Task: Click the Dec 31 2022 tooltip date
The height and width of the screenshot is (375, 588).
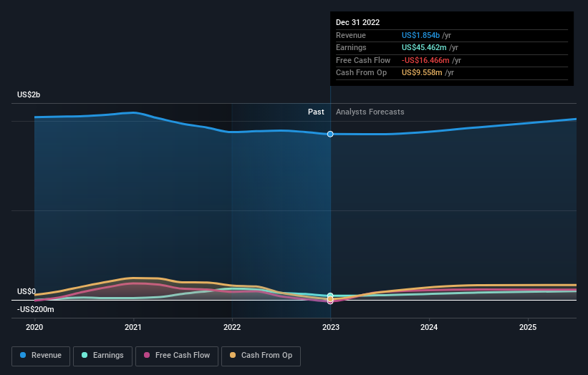Action: [358, 22]
